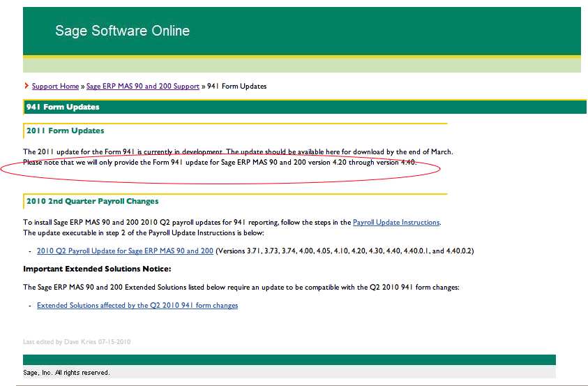
Task: Open Extended Solutions affected by Q2 2010 link
Action: [137, 305]
